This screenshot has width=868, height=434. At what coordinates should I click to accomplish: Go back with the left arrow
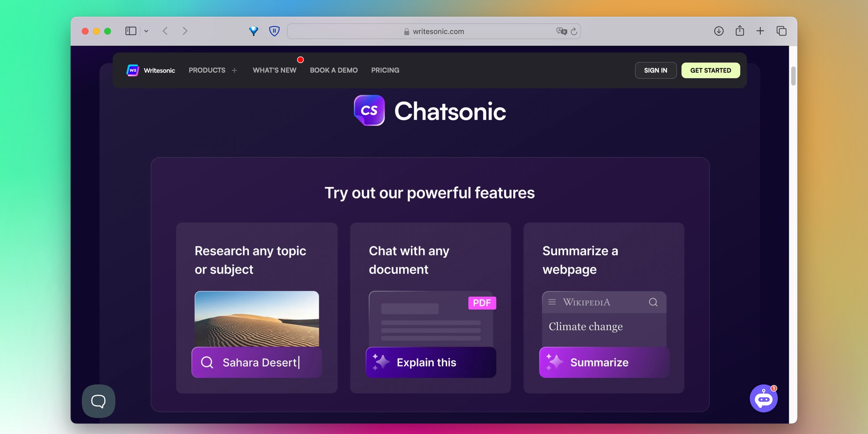[x=165, y=31]
